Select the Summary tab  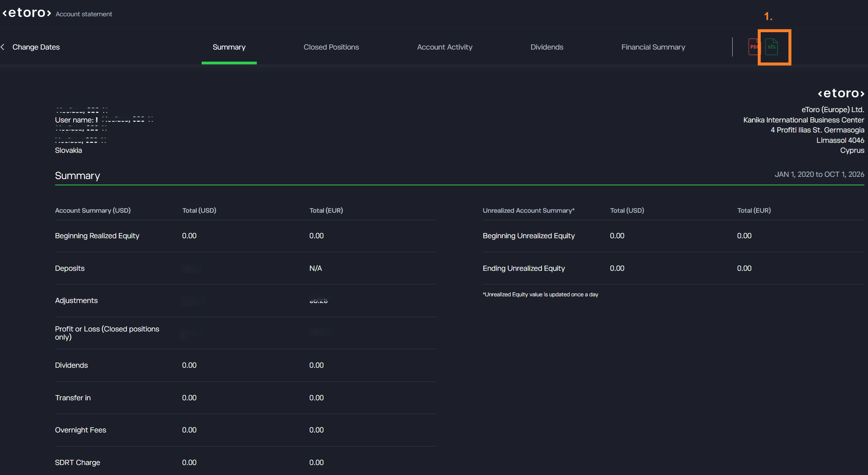[229, 47]
